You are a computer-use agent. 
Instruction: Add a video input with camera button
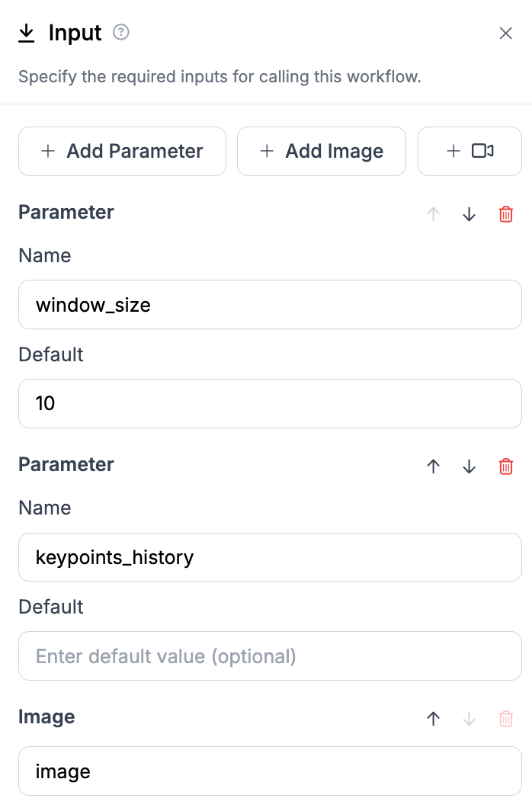click(470, 152)
